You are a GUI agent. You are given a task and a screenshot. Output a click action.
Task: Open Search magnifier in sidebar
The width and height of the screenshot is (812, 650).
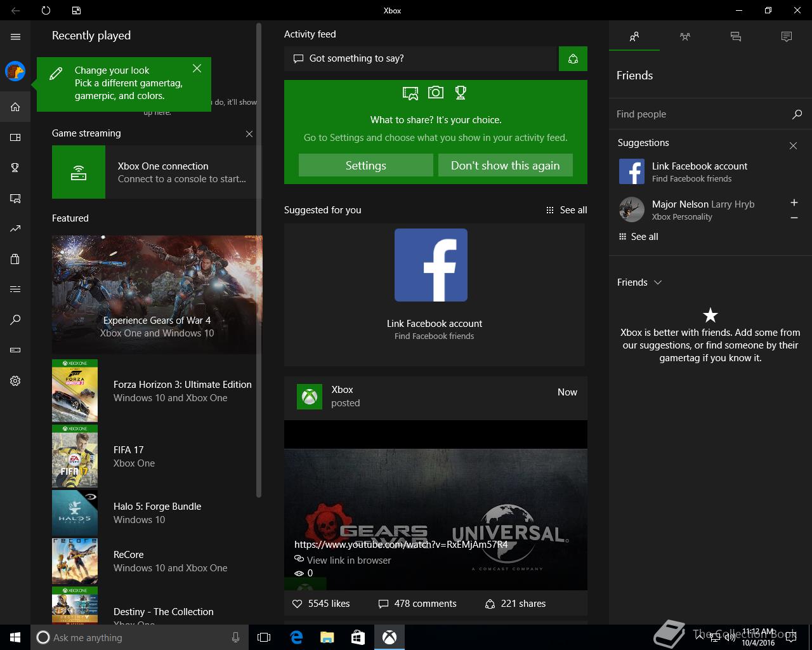(15, 320)
